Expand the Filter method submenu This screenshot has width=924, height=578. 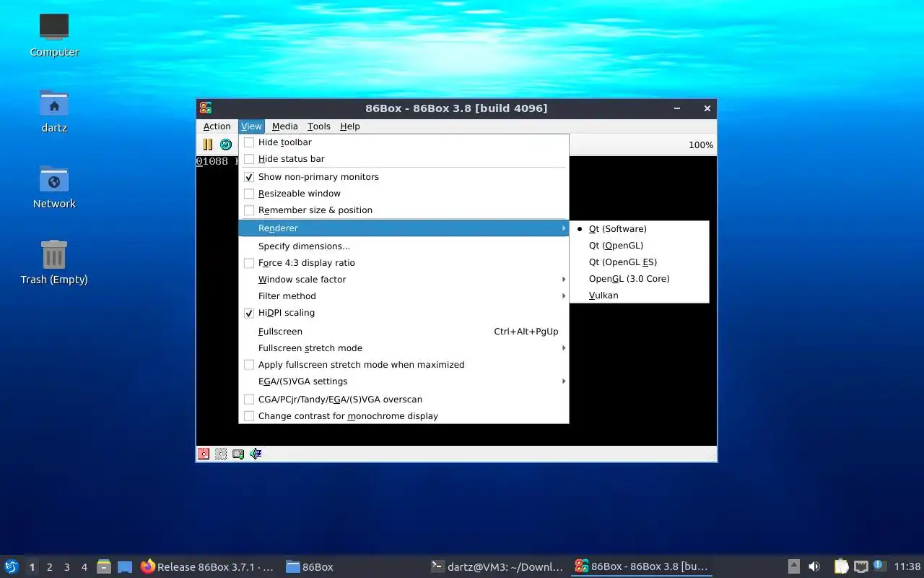(x=404, y=296)
